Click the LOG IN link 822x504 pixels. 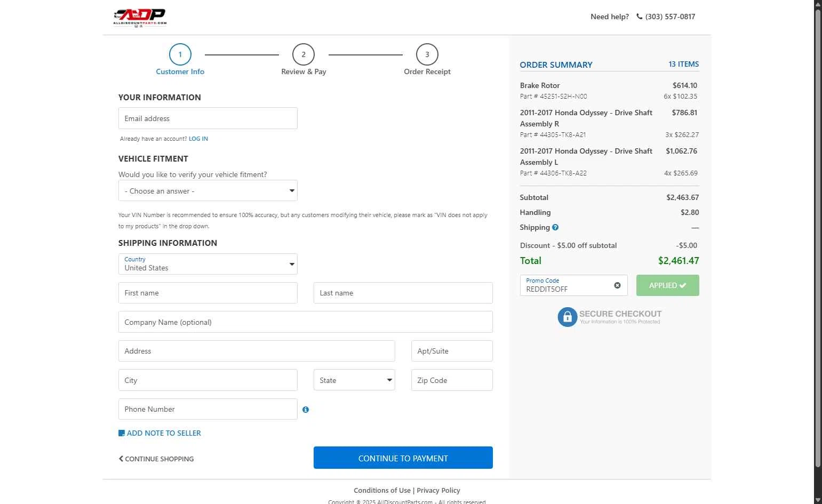198,139
